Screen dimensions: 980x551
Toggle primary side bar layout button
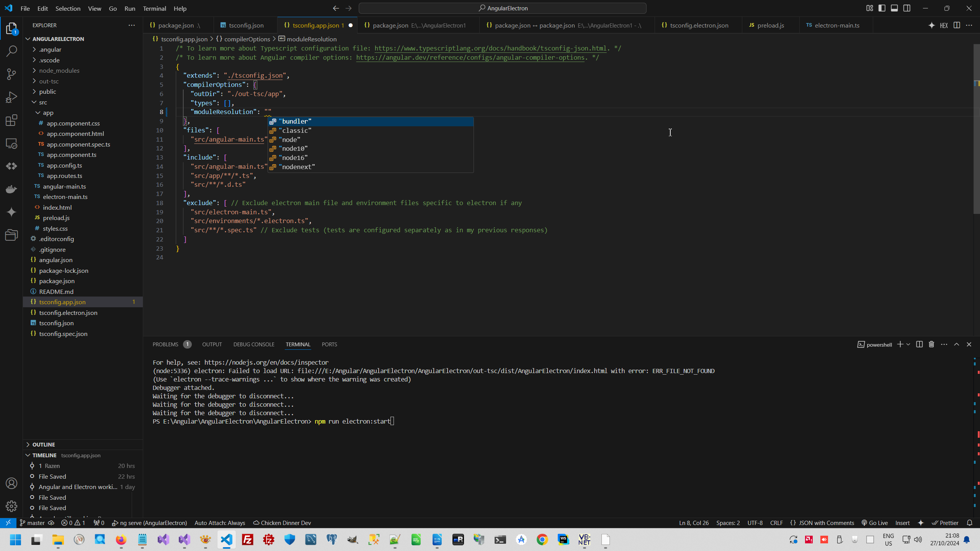coord(882,8)
